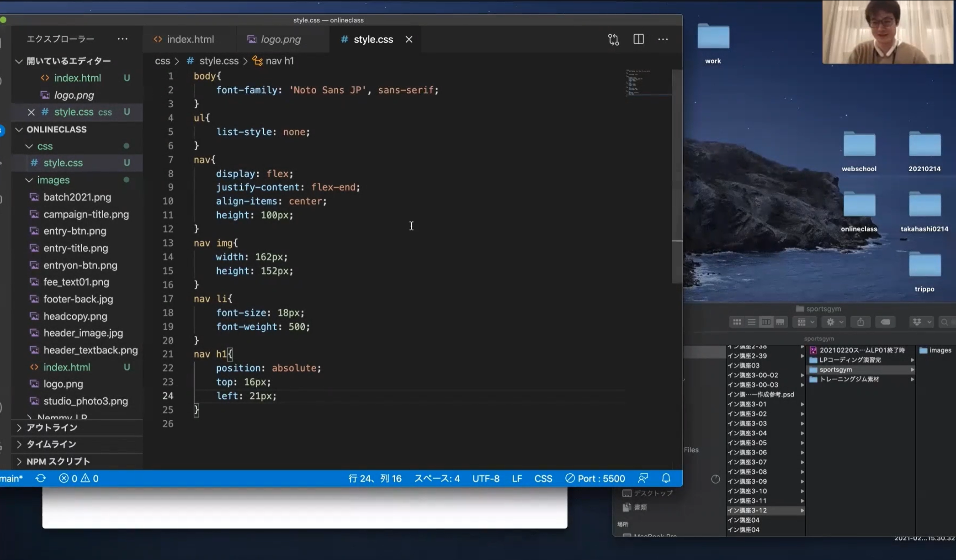Image resolution: width=956 pixels, height=560 pixels.
Task: Collapse the images folder
Action: [29, 180]
